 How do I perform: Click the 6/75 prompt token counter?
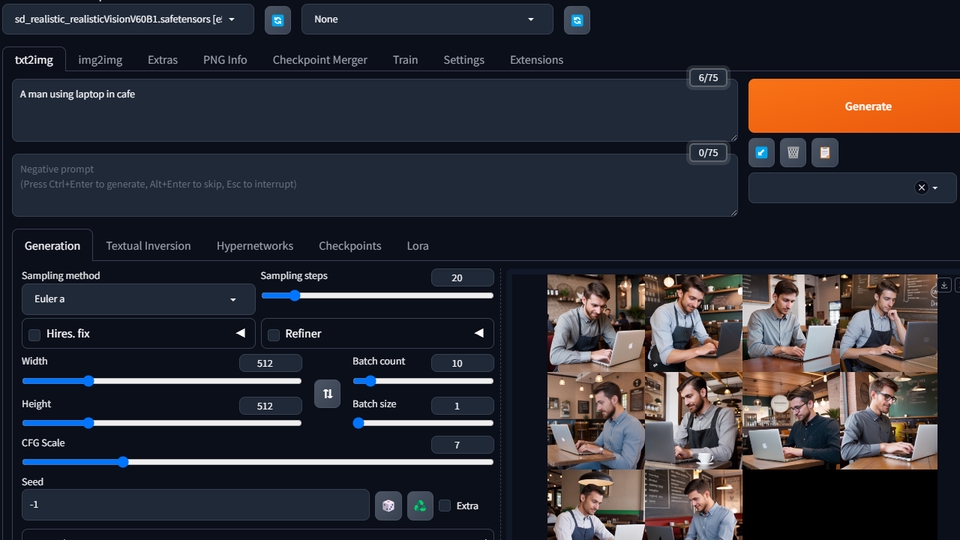point(708,78)
